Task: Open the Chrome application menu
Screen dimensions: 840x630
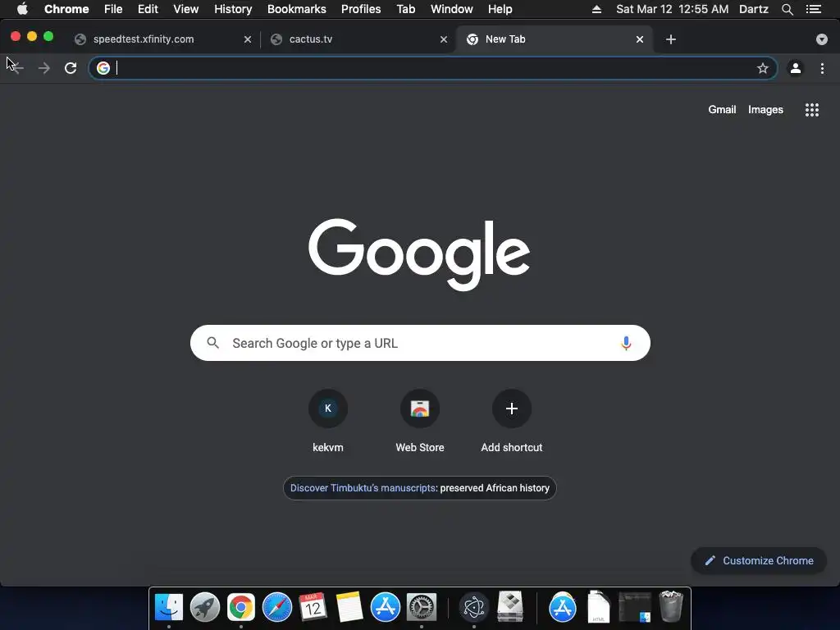Action: coord(66,9)
